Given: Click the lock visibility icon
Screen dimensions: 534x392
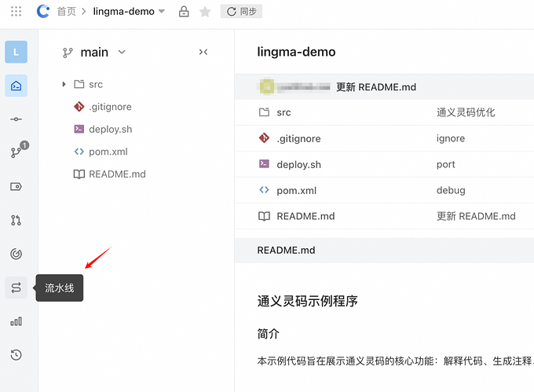Looking at the screenshot, I should (184, 12).
